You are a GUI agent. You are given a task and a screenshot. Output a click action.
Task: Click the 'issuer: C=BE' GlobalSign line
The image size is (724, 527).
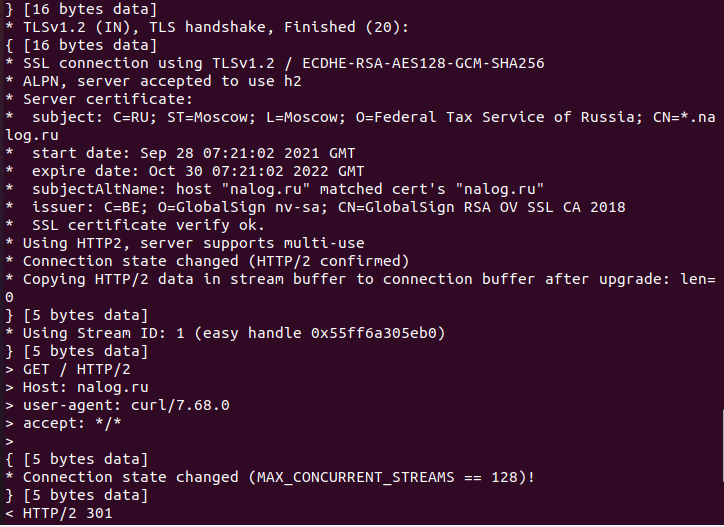coord(315,207)
